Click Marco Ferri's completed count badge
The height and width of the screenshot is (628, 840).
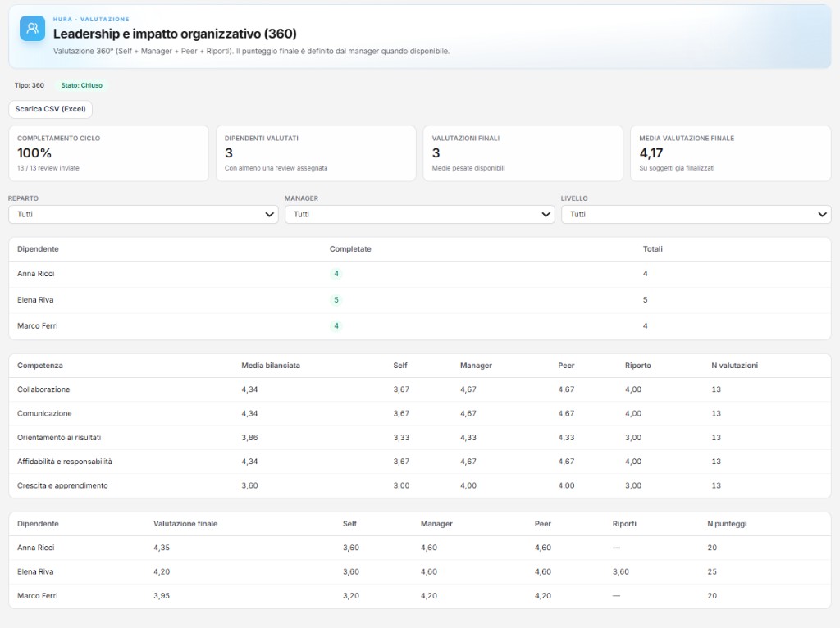coord(336,326)
